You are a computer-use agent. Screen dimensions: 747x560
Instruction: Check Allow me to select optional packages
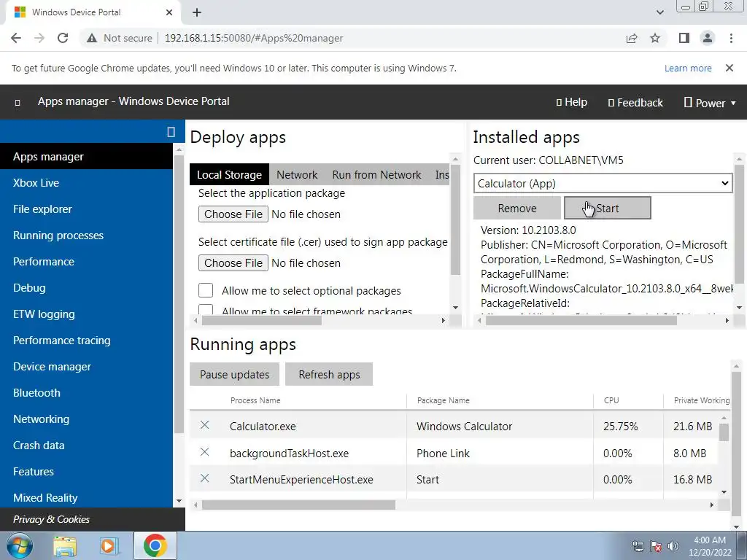point(206,290)
